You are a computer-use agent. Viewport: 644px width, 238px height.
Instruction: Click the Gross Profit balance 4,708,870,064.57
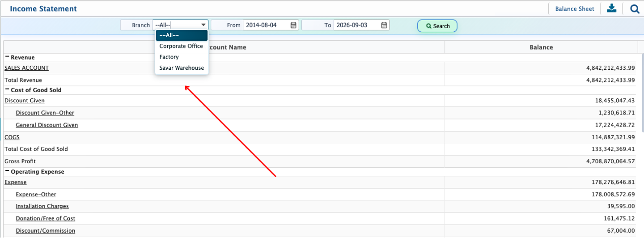pyautogui.click(x=610, y=161)
